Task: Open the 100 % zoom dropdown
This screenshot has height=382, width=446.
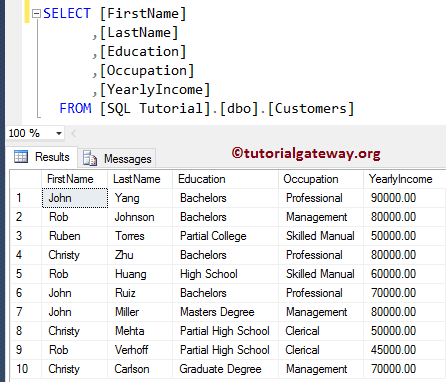Action: [59, 134]
